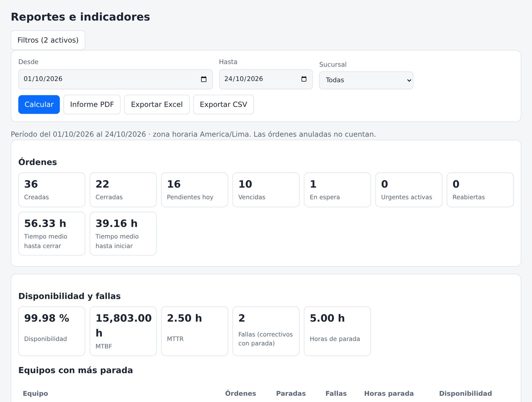Generate the Informe PDF report
The width and height of the screenshot is (532, 402).
92,105
